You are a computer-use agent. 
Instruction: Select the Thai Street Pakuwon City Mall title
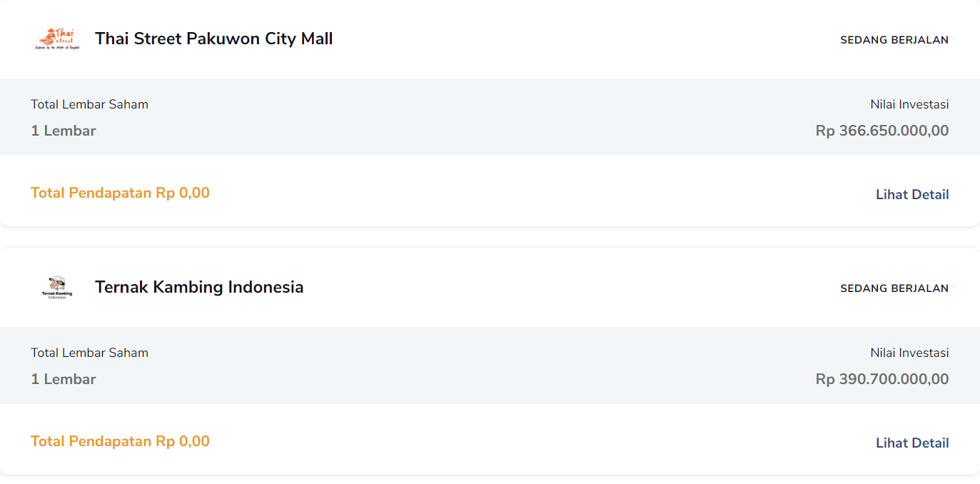(x=214, y=39)
